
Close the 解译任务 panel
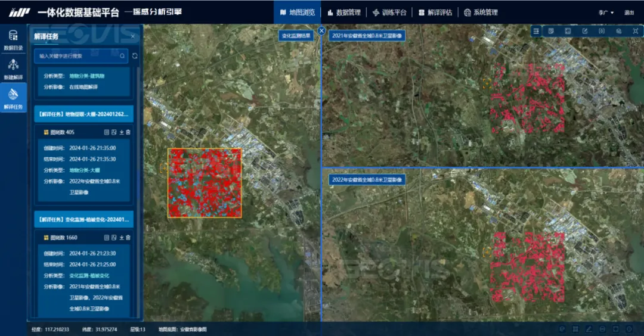point(132,37)
